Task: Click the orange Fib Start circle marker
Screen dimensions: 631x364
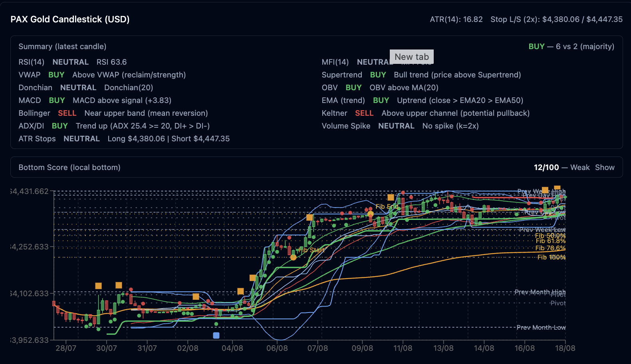Action: (294, 257)
